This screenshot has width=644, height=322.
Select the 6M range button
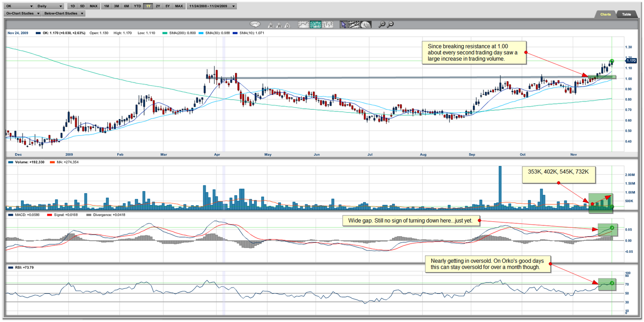126,6
